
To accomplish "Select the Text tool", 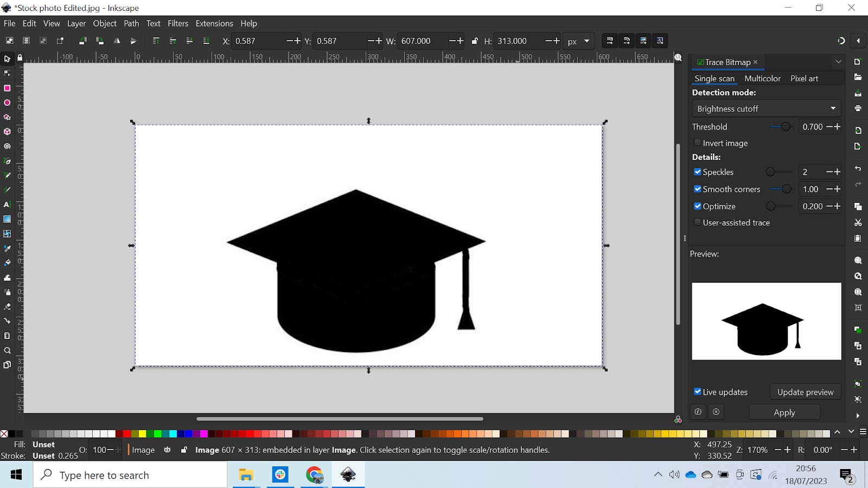I will click(7, 204).
